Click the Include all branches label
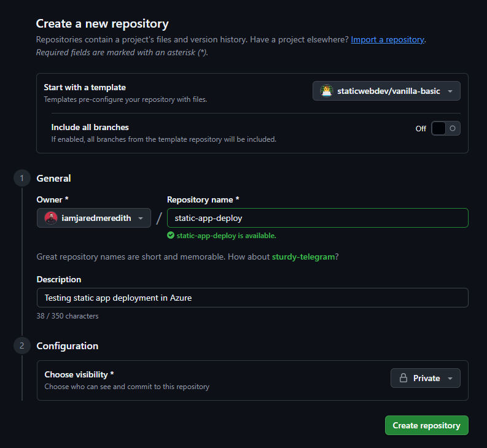The width and height of the screenshot is (487, 448). 90,128
